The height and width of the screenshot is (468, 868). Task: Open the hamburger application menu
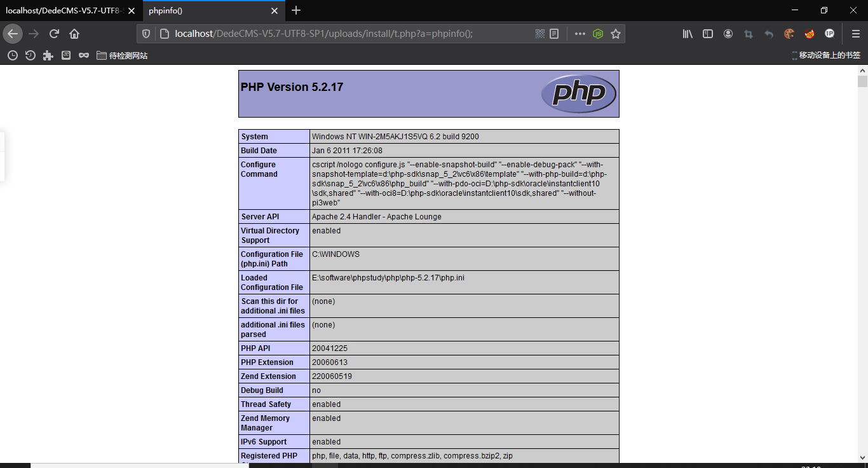click(855, 34)
